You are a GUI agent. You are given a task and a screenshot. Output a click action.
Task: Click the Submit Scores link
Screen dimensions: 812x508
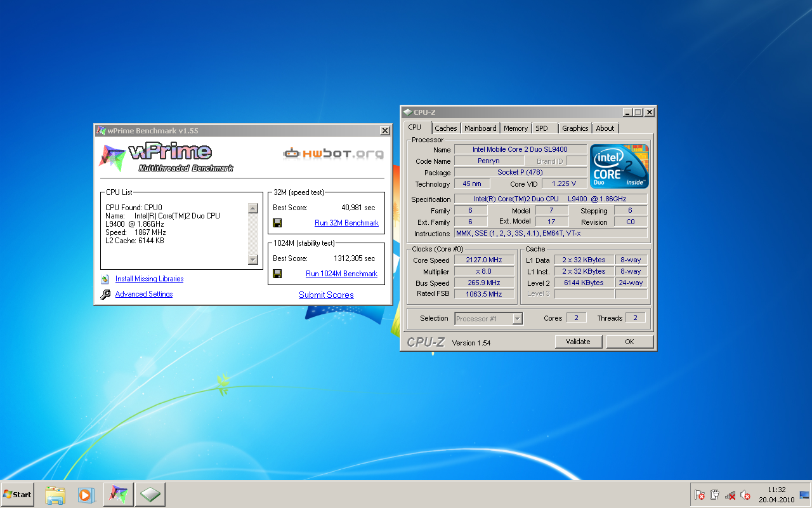(326, 295)
